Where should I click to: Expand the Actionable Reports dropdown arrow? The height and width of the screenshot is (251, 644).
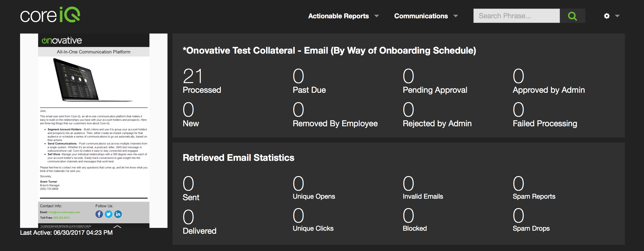(x=377, y=16)
